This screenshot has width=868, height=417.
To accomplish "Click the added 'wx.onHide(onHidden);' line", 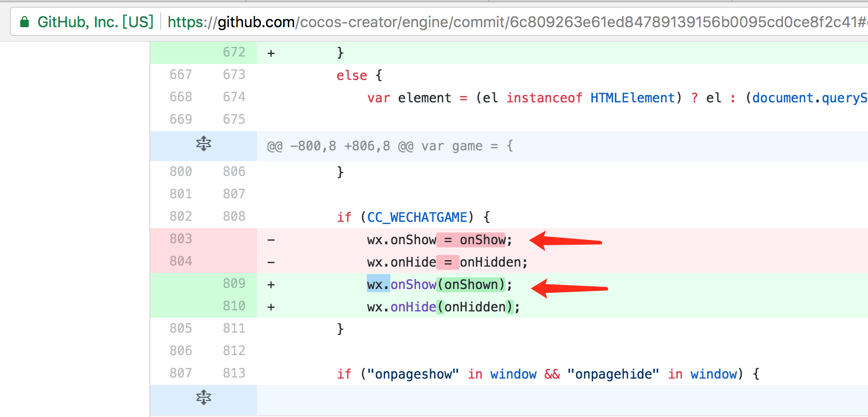I will pos(443,307).
